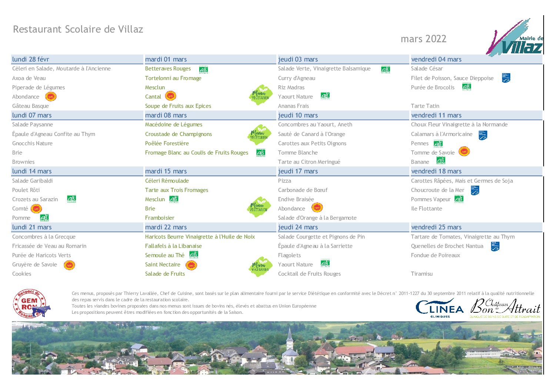The width and height of the screenshot is (554, 392).
Task: Click the 'Restaurant Scolaire de Villaz' title
Action: pyautogui.click(x=78, y=29)
